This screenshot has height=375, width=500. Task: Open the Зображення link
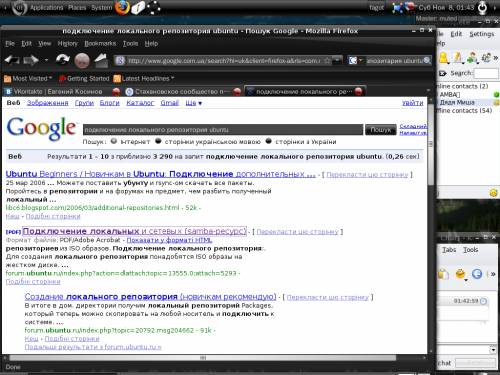coord(48,103)
